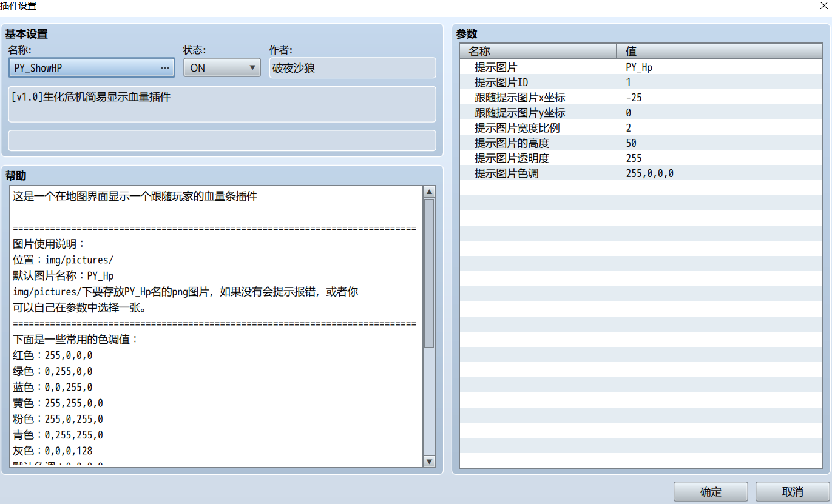Click help line 灰色：0,0,0,128
The height and width of the screenshot is (504, 832).
pos(53,451)
